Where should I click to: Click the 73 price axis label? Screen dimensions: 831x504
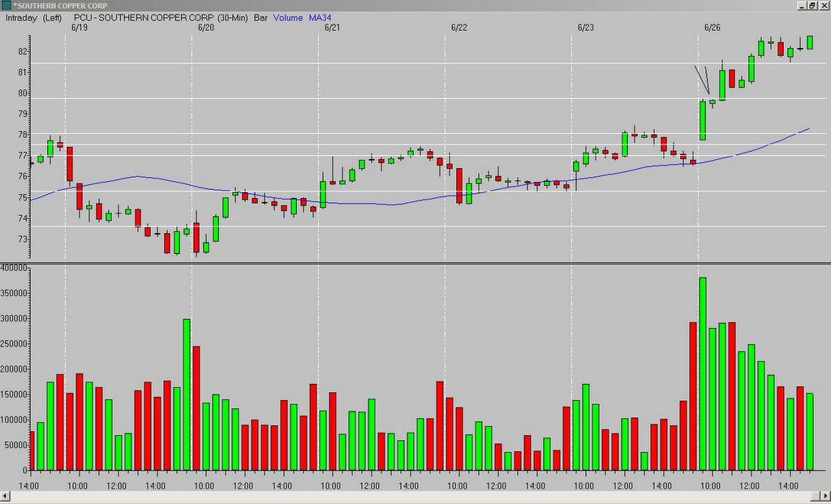tap(22, 239)
